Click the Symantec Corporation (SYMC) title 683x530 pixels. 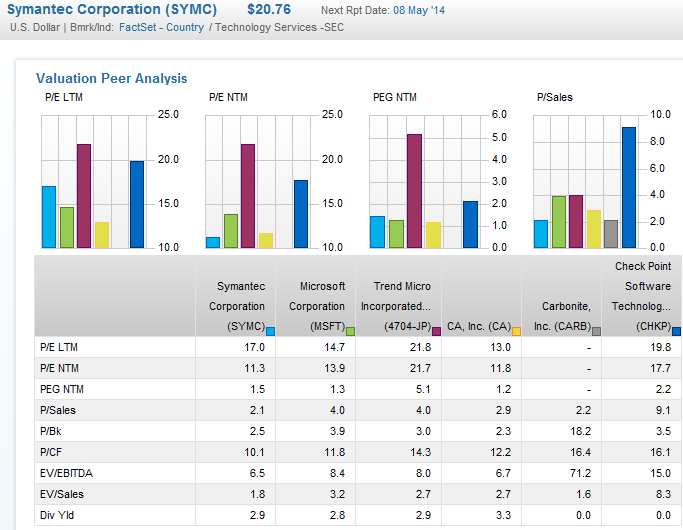[112, 9]
